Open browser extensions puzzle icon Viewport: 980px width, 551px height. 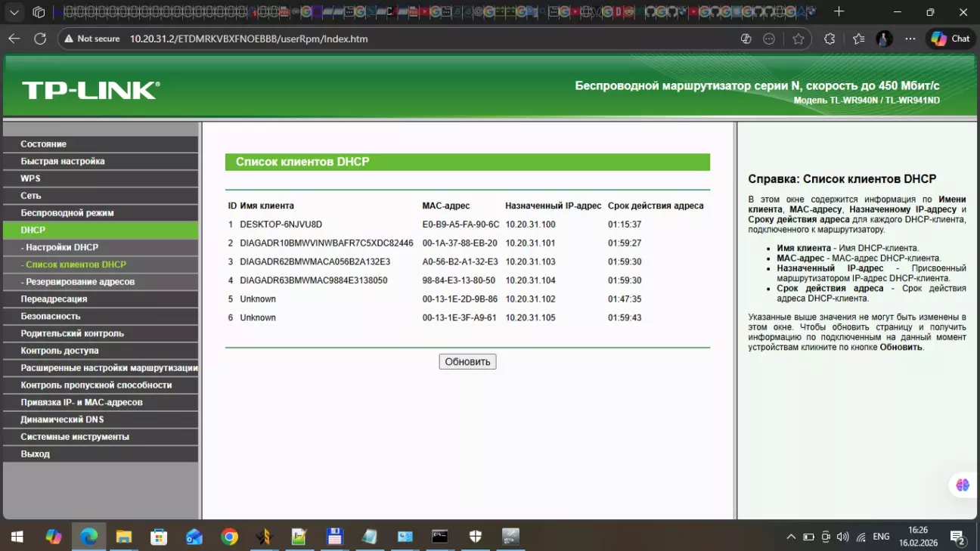[830, 39]
